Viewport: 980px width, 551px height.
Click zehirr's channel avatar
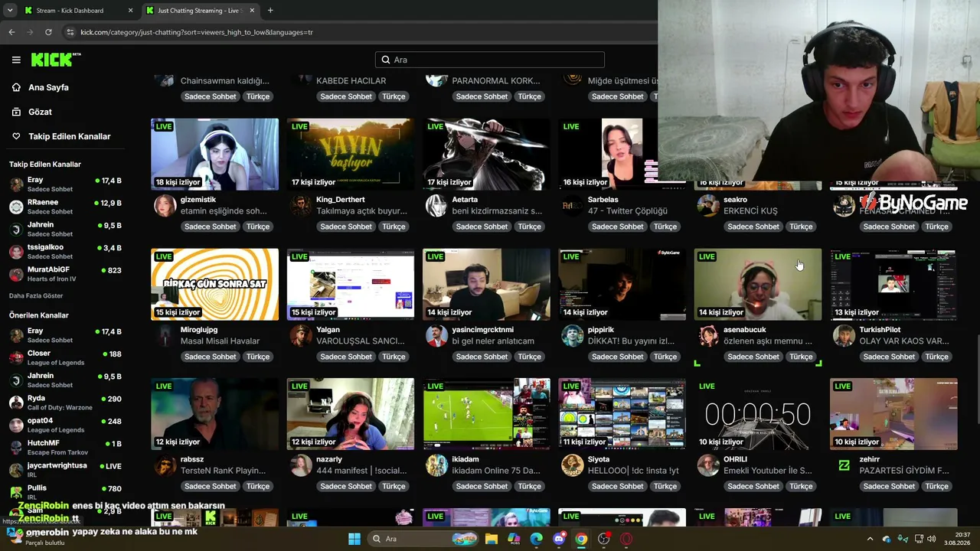click(844, 465)
